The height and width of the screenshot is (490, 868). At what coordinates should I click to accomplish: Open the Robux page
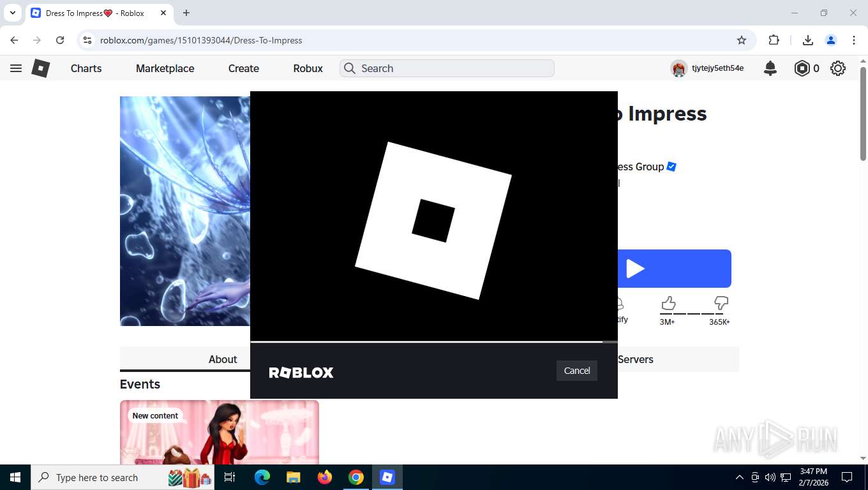click(308, 68)
